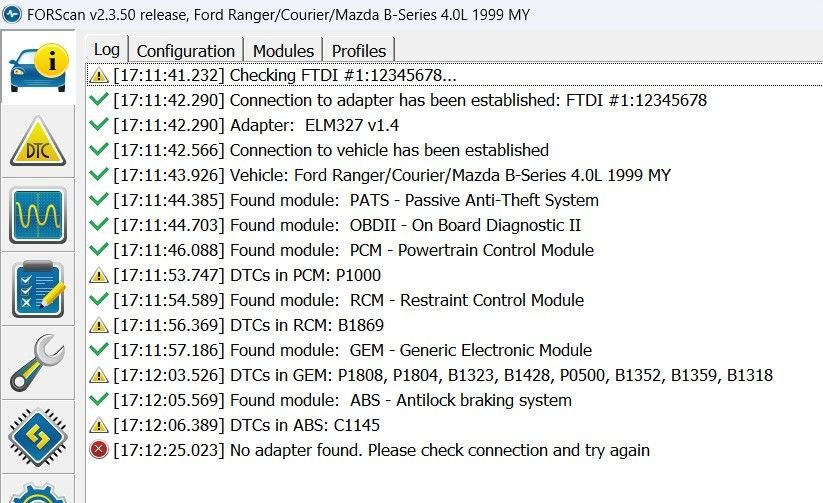Screen dimensions: 823x503
Task: Open the vehicle information section icon
Action: click(x=38, y=68)
